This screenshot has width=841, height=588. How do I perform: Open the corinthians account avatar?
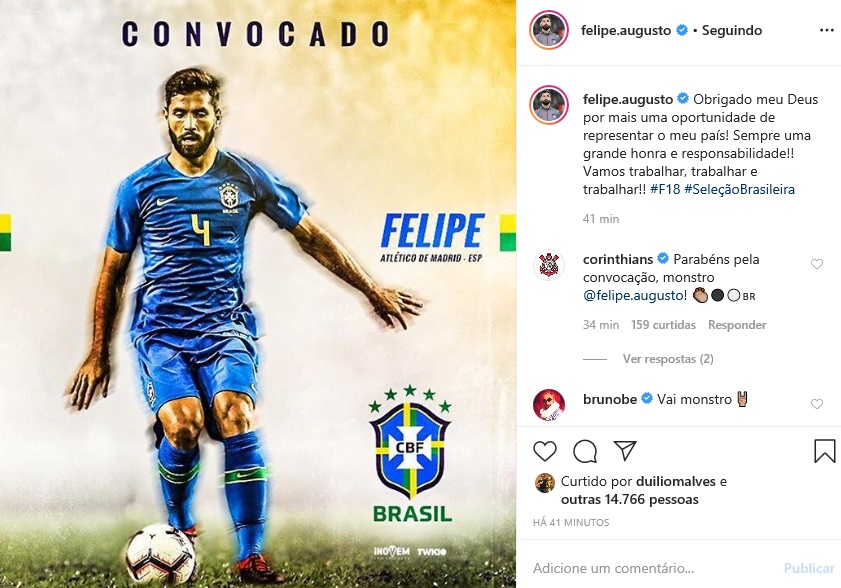(x=549, y=265)
